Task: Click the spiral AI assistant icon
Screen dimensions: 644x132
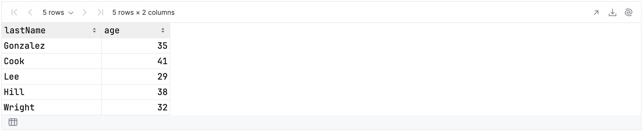Action: tap(629, 13)
